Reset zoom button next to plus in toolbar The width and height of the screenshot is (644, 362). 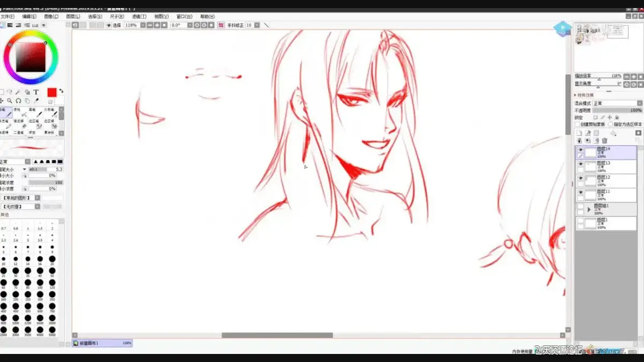[164, 25]
